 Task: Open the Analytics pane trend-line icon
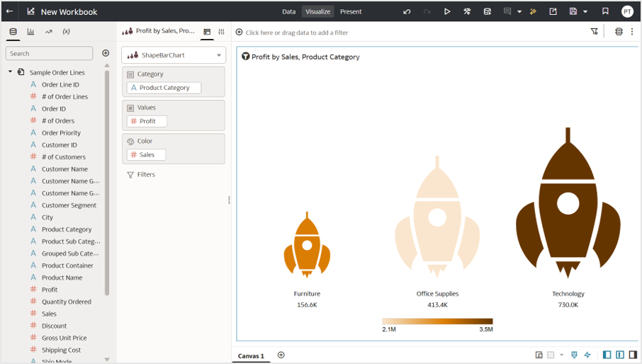coord(49,31)
